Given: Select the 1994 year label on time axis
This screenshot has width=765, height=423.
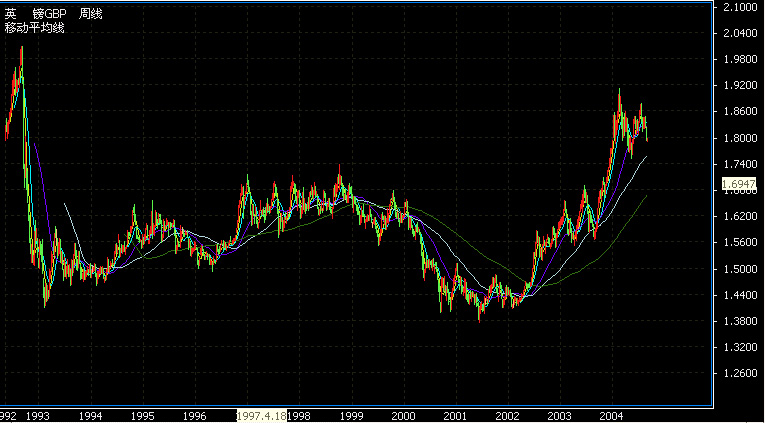Looking at the screenshot, I should click(91, 415).
